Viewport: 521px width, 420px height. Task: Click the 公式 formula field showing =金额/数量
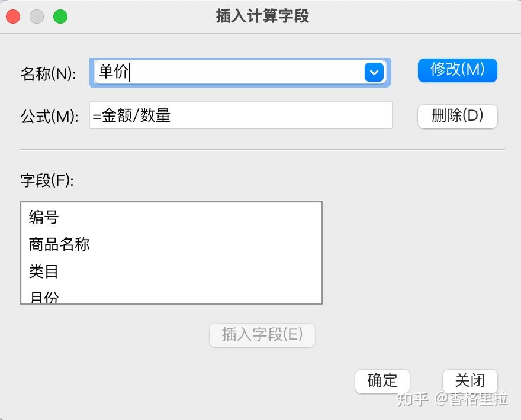240,115
